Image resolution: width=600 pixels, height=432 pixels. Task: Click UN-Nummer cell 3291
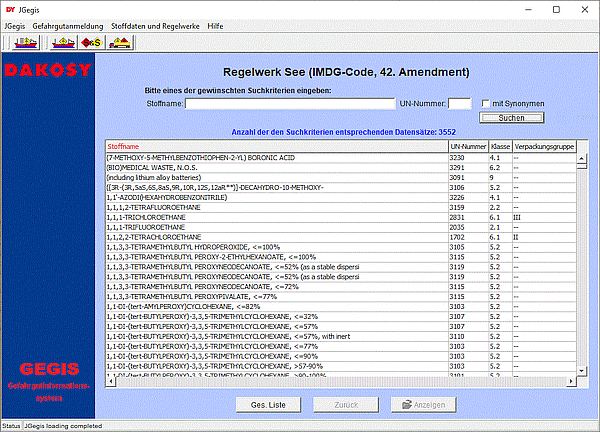pyautogui.click(x=468, y=168)
